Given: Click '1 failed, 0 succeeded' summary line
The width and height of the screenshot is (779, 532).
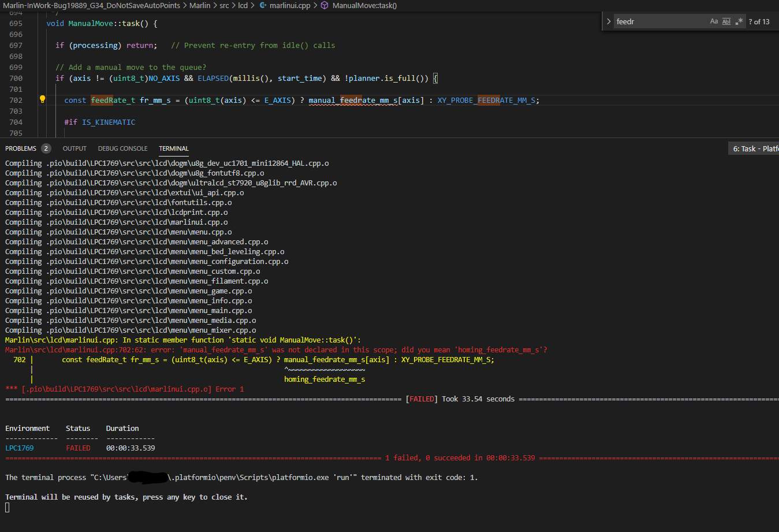Looking at the screenshot, I should 460,457.
